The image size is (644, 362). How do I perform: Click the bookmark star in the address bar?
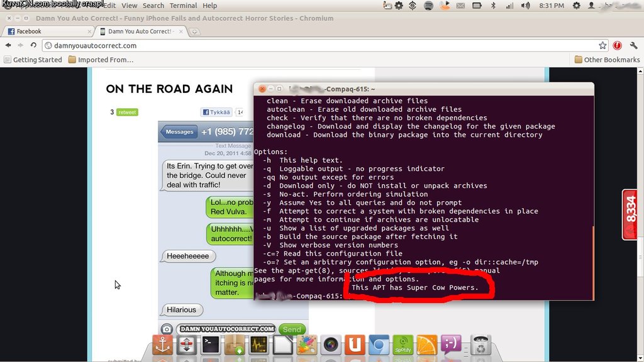pyautogui.click(x=602, y=45)
